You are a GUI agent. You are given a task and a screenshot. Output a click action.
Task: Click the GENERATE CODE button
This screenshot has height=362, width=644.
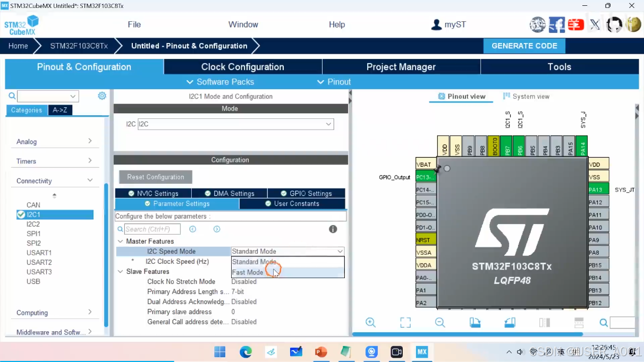coord(524,46)
